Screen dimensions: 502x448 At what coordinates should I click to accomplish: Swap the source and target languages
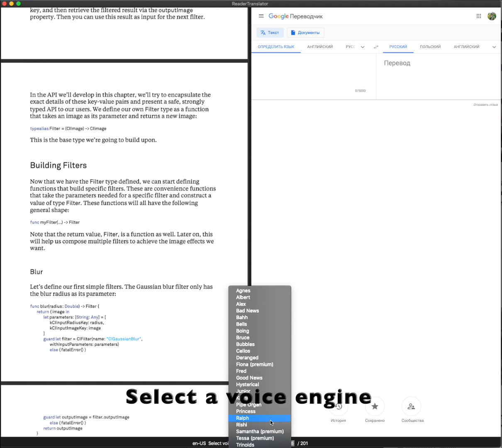pyautogui.click(x=376, y=47)
